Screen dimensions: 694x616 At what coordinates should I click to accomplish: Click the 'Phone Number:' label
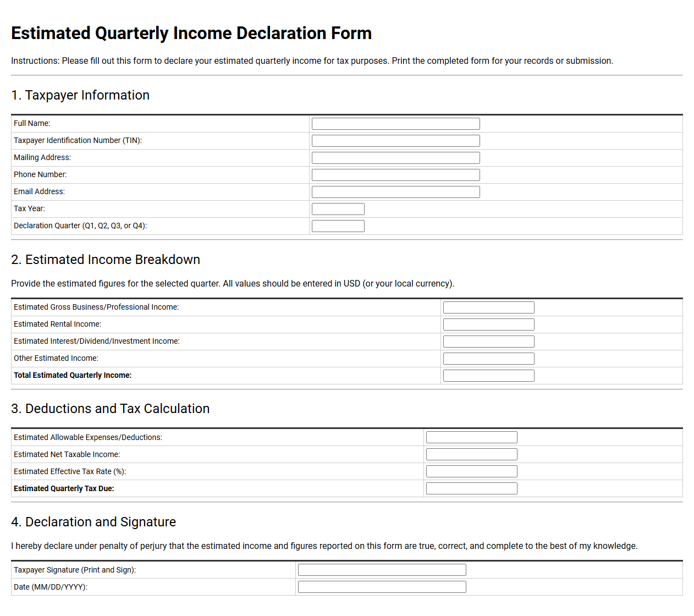[40, 174]
